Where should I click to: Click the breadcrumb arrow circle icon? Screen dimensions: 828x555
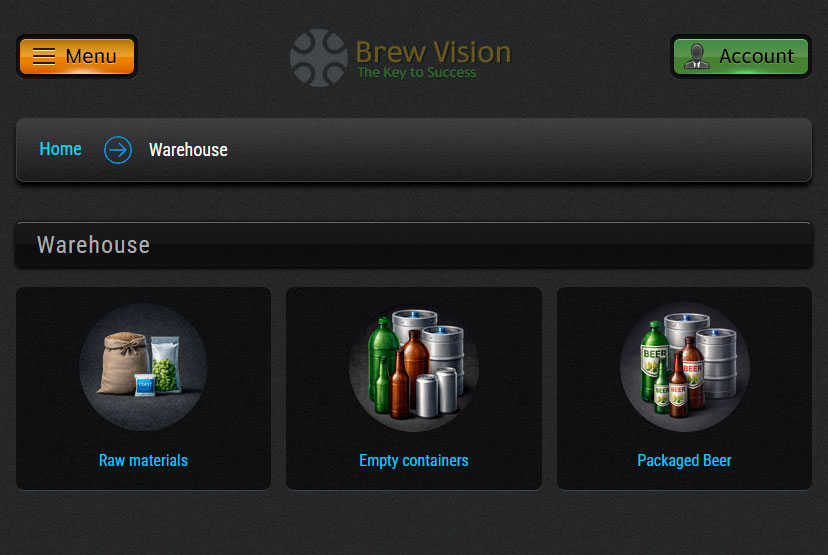[x=118, y=150]
